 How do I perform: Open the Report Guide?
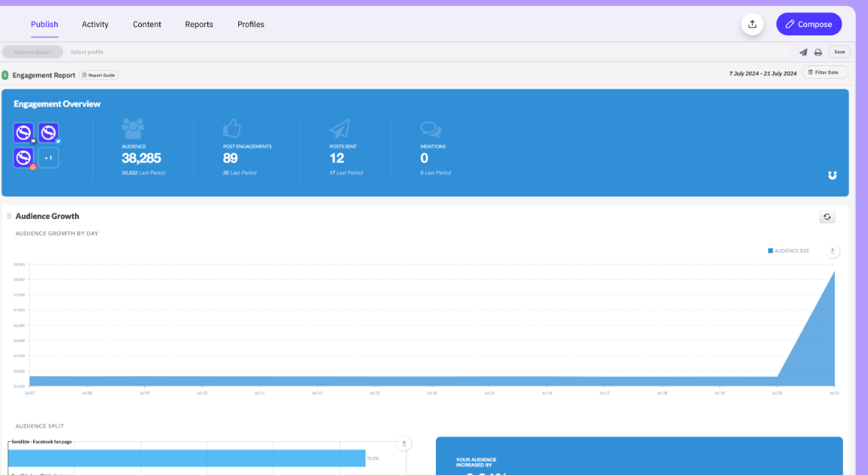[x=99, y=75]
